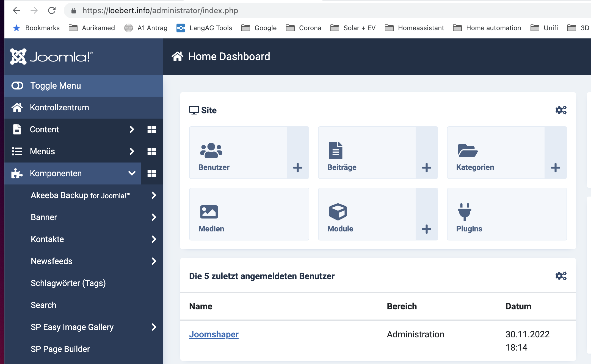
Task: Add new Module with plus icon
Action: click(x=426, y=229)
